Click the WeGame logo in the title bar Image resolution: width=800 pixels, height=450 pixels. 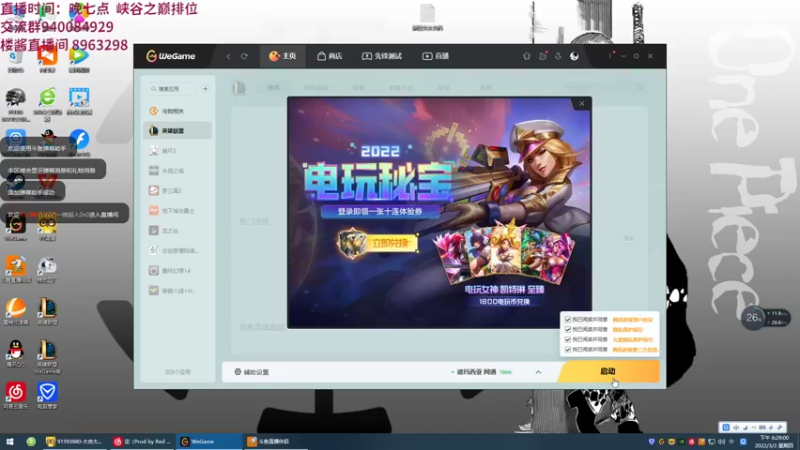pos(170,56)
